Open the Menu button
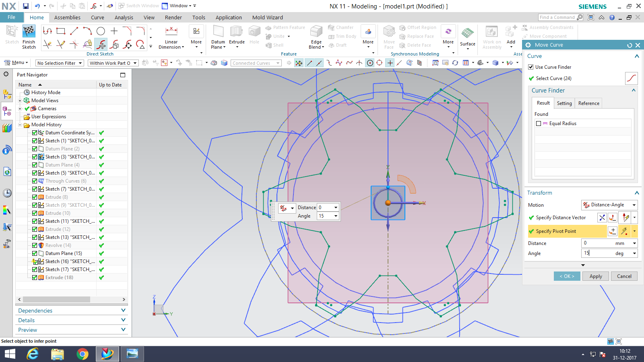644x362 pixels. (x=16, y=63)
